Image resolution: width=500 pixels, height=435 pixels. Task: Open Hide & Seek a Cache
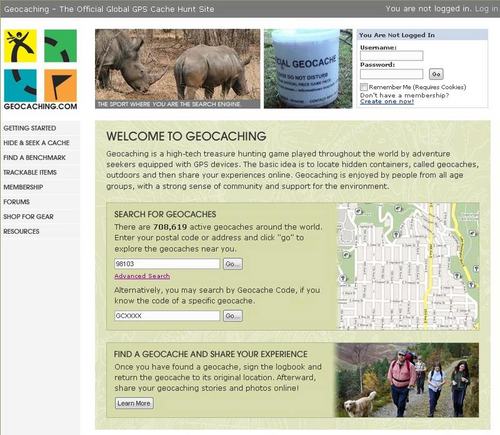[x=36, y=143]
